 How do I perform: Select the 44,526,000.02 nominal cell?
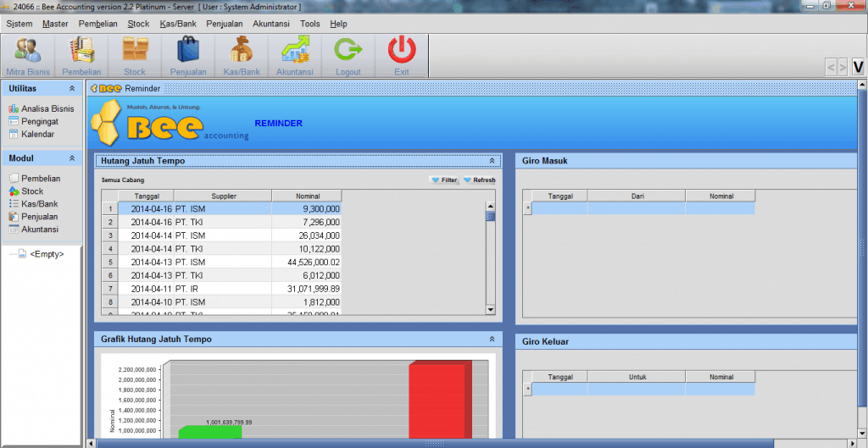tap(307, 263)
